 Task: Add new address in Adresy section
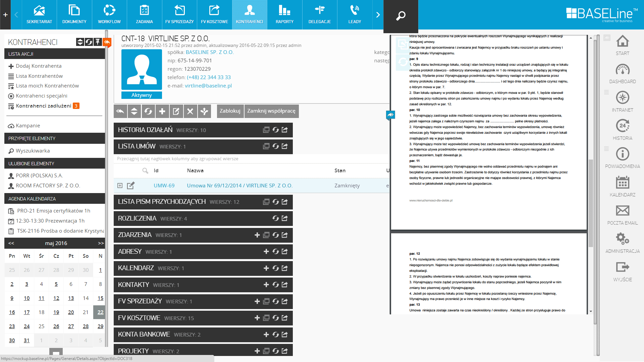266,252
